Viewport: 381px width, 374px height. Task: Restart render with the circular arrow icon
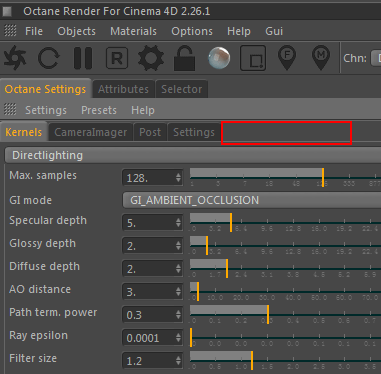[x=49, y=58]
